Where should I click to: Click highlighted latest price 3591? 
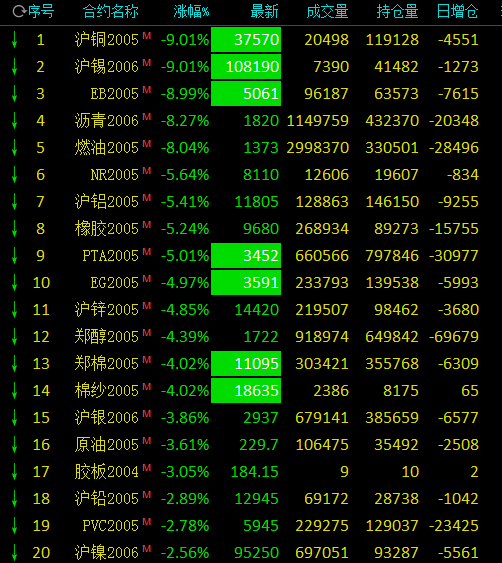click(x=246, y=283)
